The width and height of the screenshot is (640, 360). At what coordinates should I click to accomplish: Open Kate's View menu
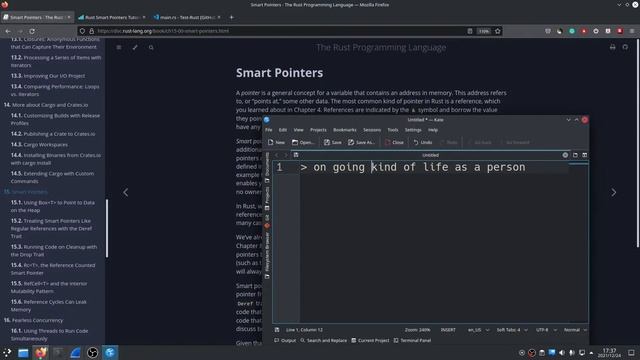[x=298, y=130]
